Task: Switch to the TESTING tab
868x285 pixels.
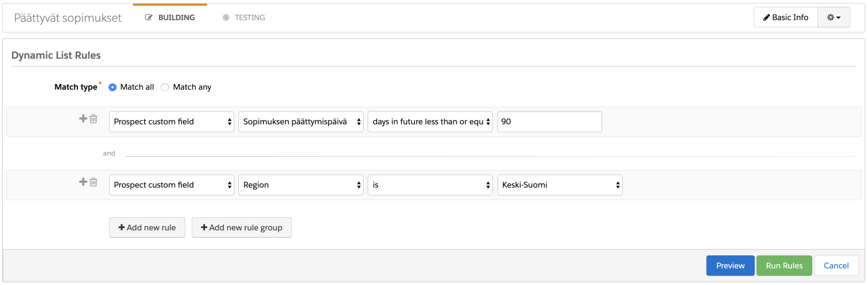Action: 244,18
